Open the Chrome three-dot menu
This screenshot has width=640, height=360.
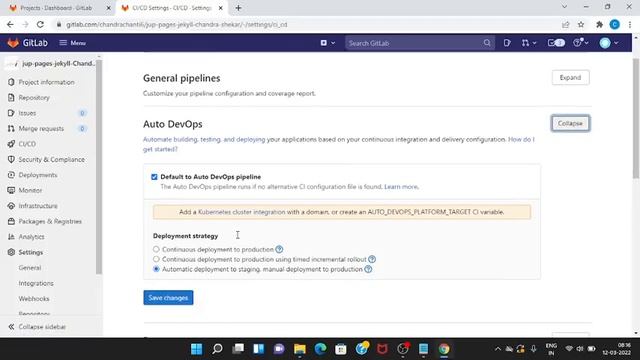[x=630, y=24]
